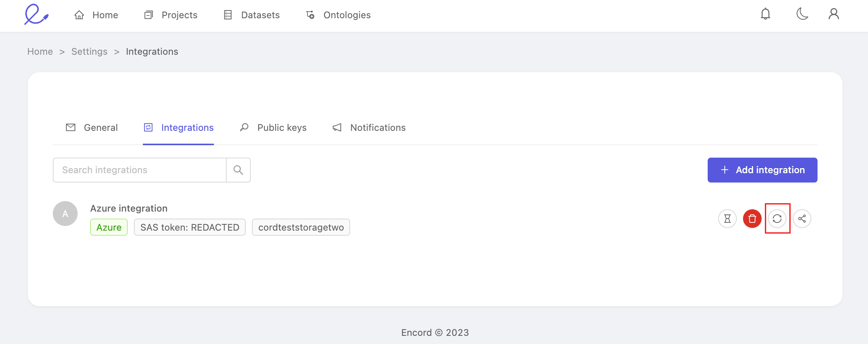Viewport: 868px width, 344px height.
Task: Click the refresh icon for Azure integration
Action: point(777,219)
